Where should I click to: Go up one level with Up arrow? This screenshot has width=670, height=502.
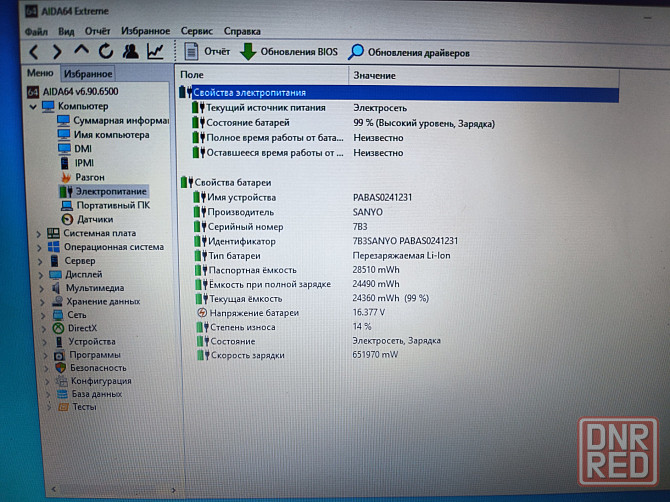tap(82, 50)
